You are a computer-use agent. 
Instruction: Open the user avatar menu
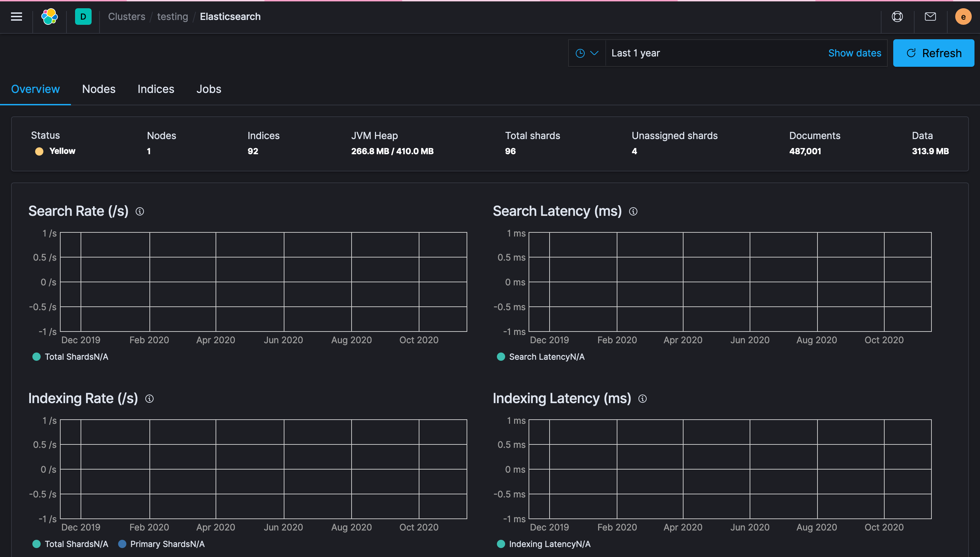963,17
